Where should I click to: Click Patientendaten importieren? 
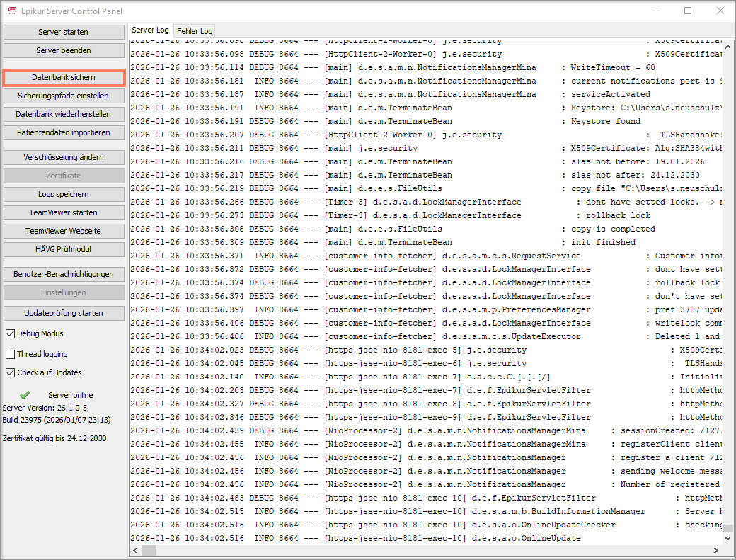coord(64,133)
